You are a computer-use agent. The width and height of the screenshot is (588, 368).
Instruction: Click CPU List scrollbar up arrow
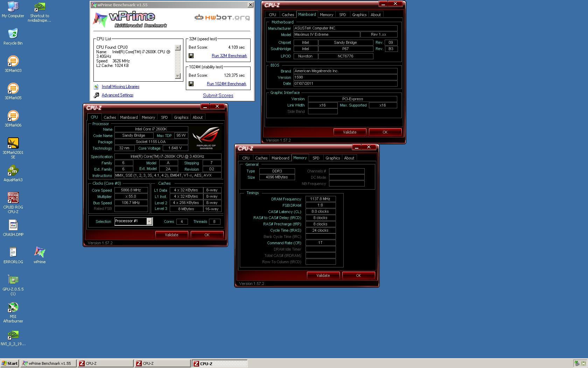point(178,48)
